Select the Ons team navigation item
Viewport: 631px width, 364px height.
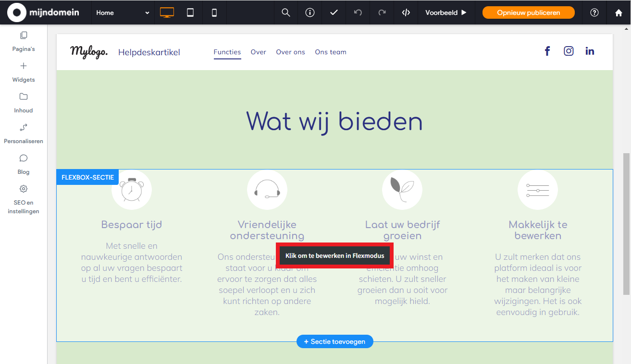(331, 52)
